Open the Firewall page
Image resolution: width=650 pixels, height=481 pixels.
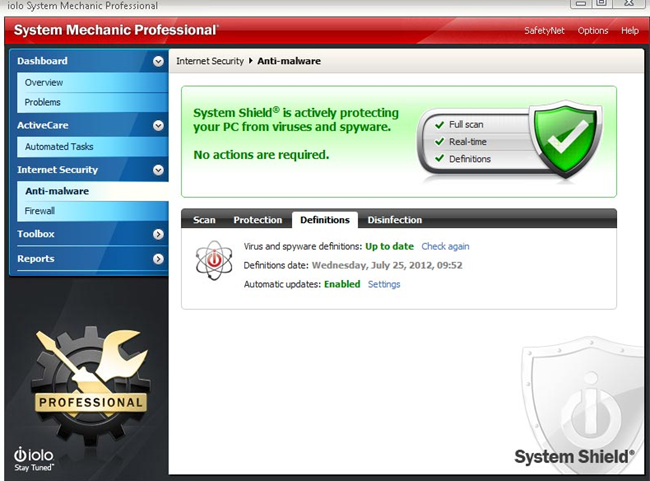[92, 211]
